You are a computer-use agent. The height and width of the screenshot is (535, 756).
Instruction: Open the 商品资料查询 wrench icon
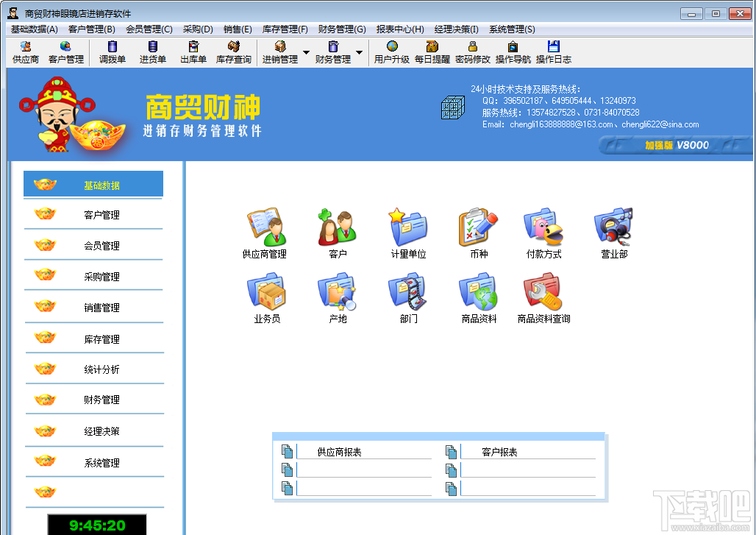(x=543, y=291)
